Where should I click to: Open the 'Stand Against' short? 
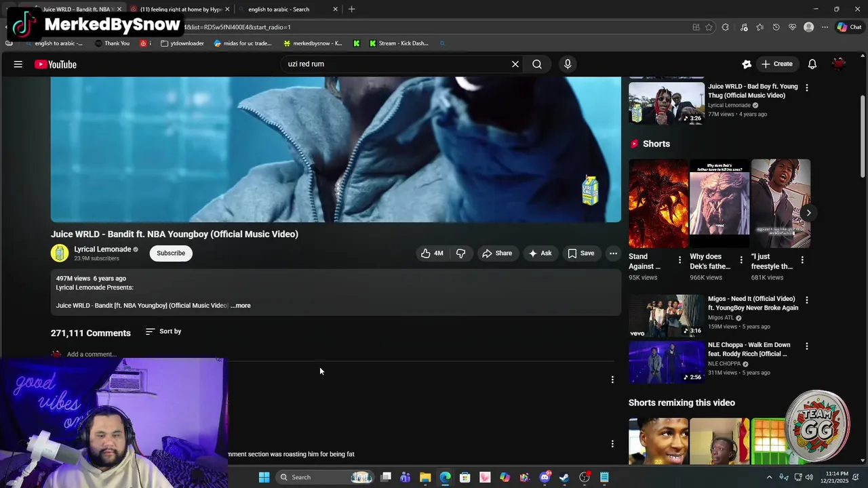click(658, 203)
